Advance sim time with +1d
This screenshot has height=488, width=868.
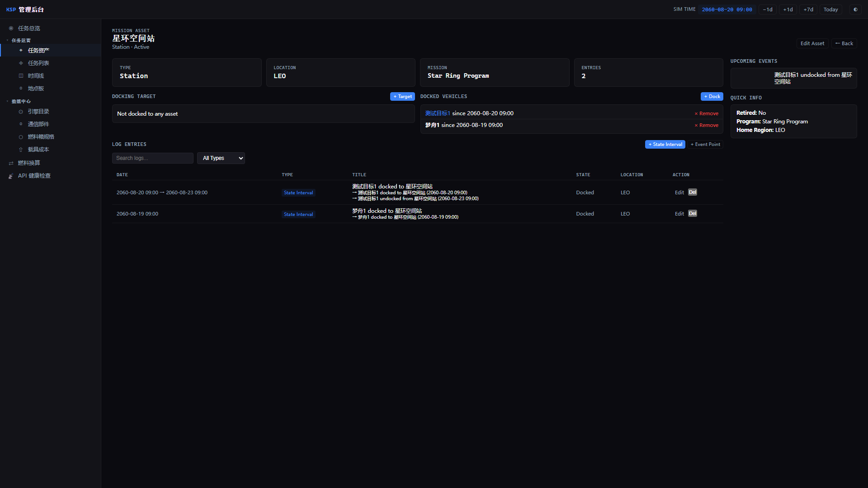point(788,9)
